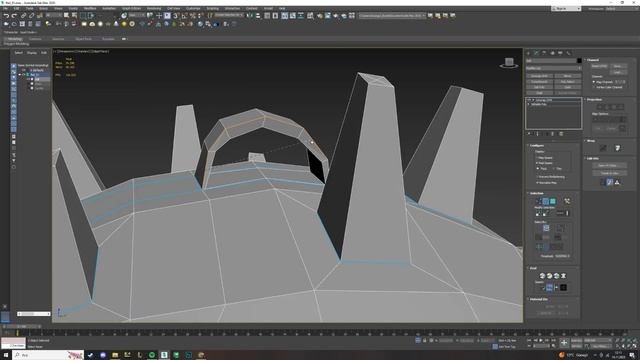Toggle Map Seams checkbox
640x360 pixels.
pos(544,158)
